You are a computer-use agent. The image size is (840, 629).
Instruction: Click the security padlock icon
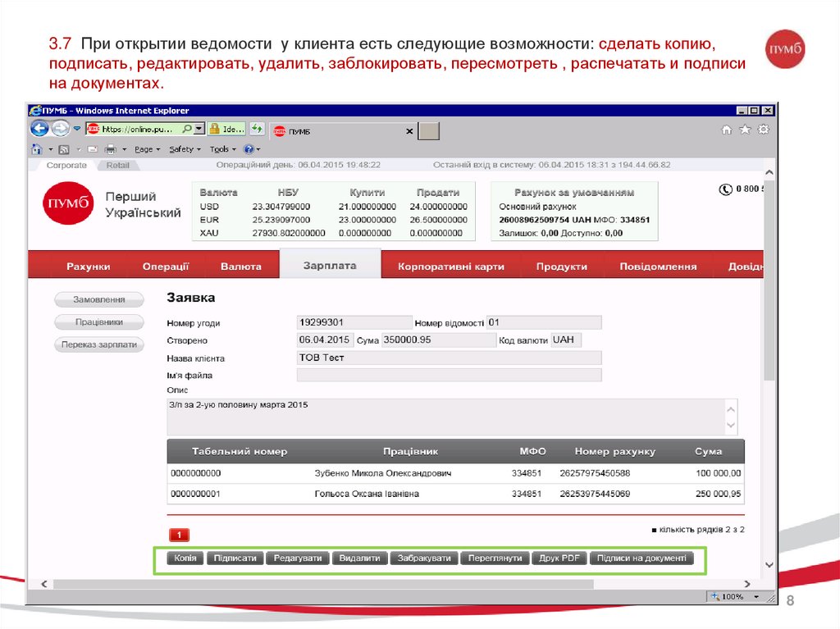coord(213,129)
